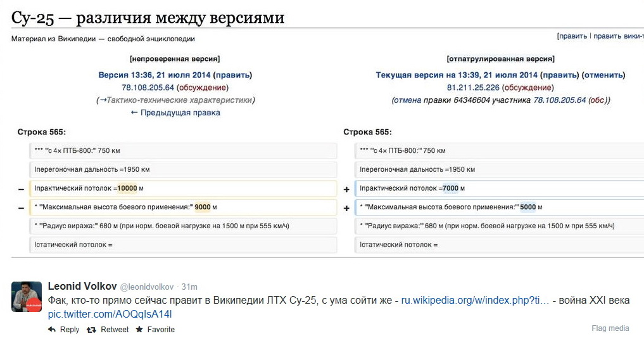Image resolution: width=644 pixels, height=343 pixels.
Task: Open Leonid Volkov's avatar thumbnail
Action: (x=27, y=297)
